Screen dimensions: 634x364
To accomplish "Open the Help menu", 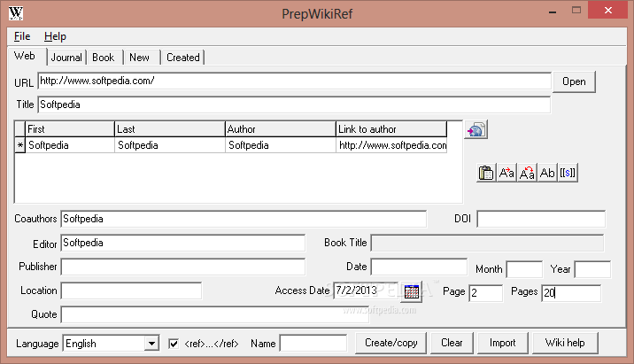I will pyautogui.click(x=55, y=36).
